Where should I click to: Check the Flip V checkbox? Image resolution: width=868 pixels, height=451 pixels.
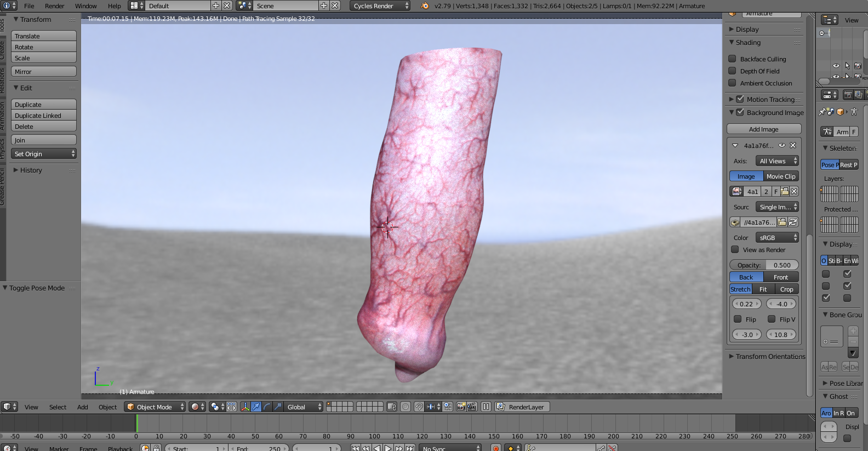pyautogui.click(x=772, y=319)
